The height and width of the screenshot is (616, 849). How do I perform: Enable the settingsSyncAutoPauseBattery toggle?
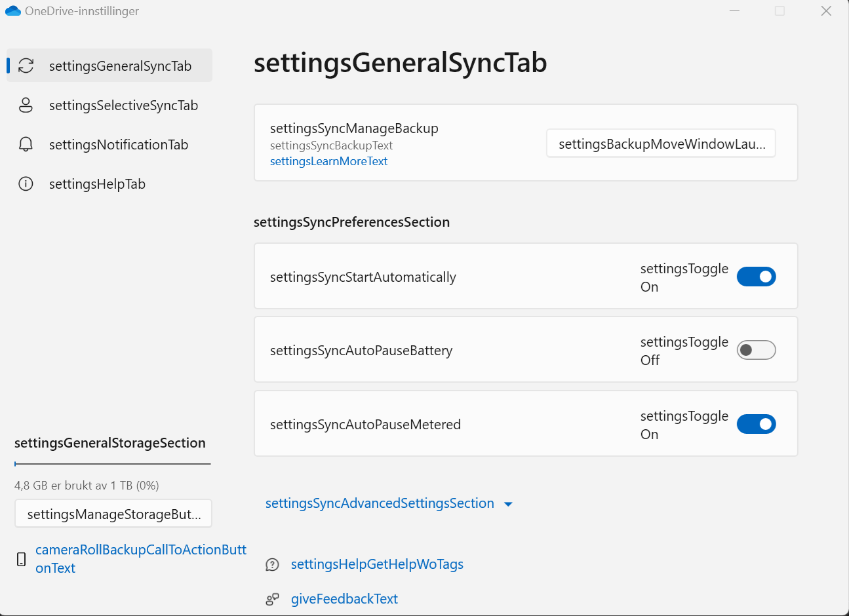tap(756, 350)
